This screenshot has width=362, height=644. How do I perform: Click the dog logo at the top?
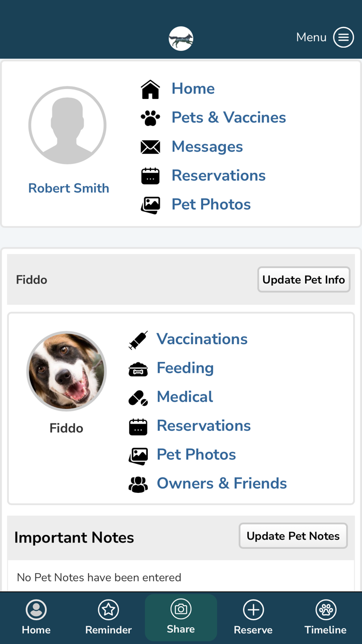180,38
